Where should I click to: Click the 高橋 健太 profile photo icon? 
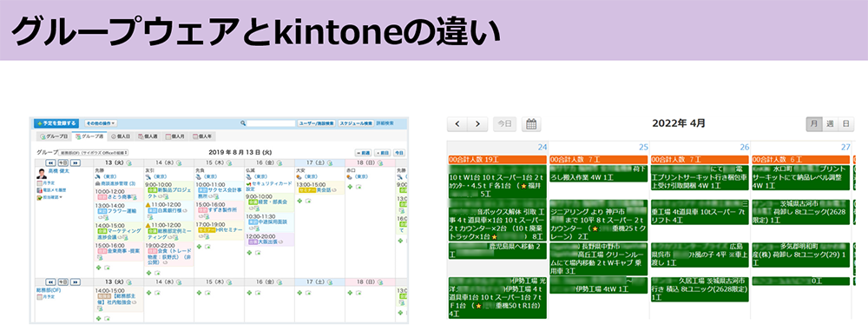[41, 174]
